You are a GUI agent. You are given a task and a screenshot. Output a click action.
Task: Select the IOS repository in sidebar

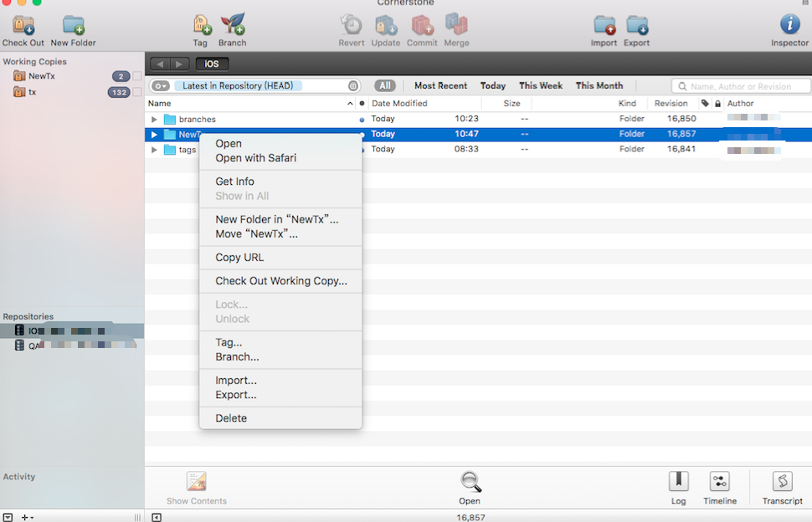pyautogui.click(x=72, y=330)
